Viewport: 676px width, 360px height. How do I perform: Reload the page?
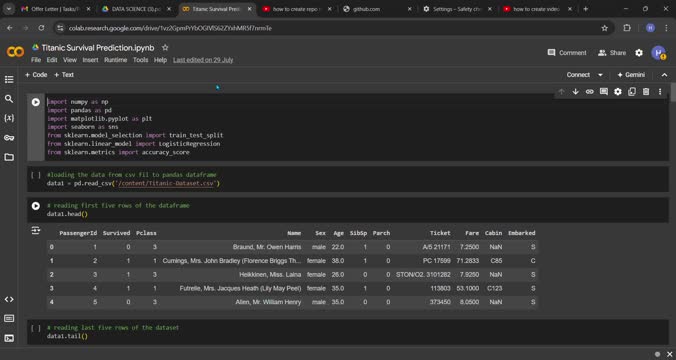point(41,28)
